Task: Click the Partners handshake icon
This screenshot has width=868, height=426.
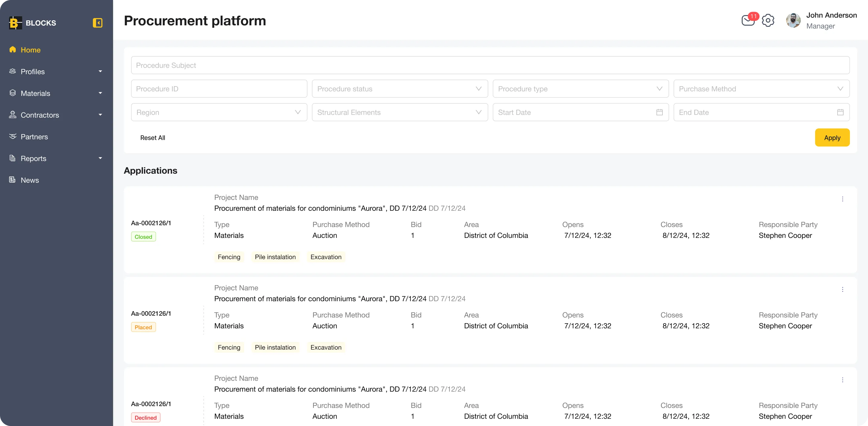Action: pos(13,137)
